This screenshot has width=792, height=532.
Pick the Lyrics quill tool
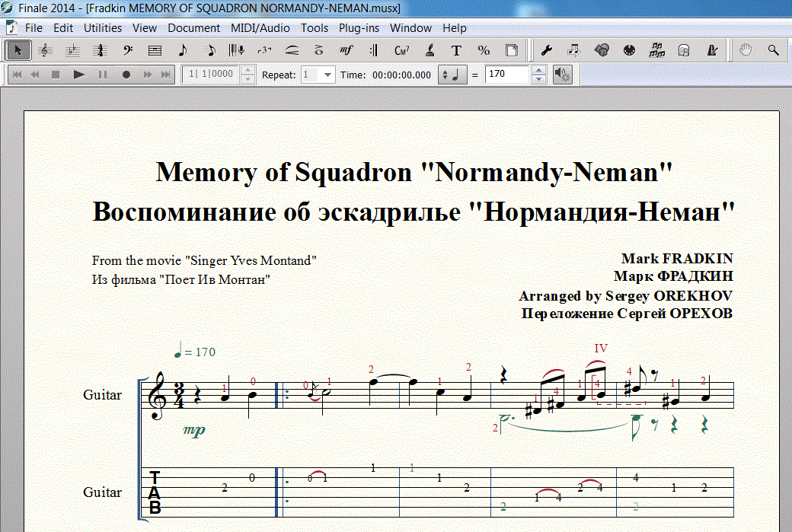[430, 50]
